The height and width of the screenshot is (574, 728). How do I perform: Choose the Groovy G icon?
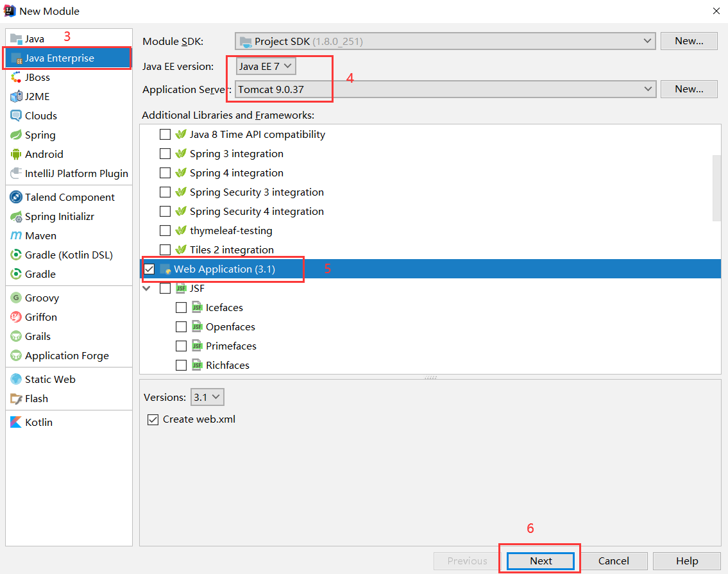tap(16, 298)
